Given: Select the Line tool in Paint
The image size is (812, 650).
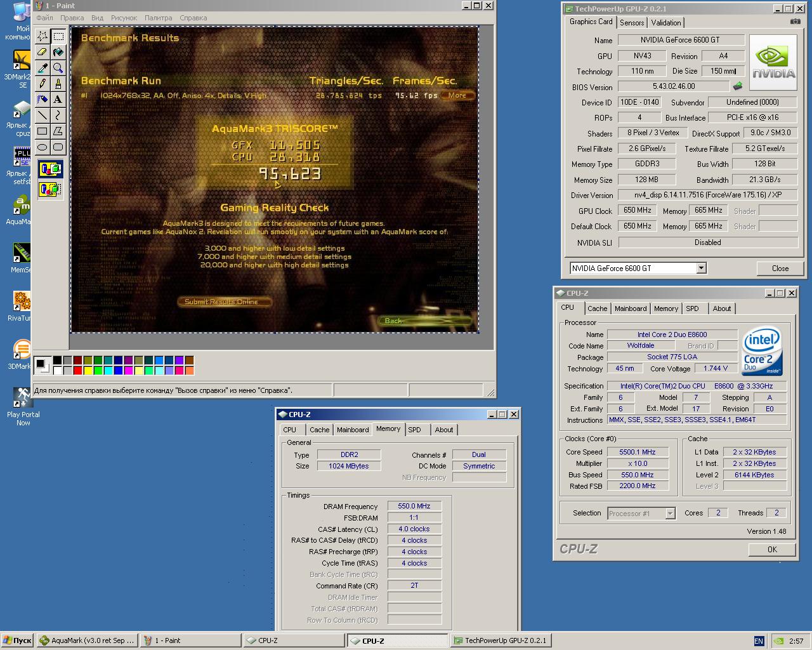Looking at the screenshot, I should point(42,116).
